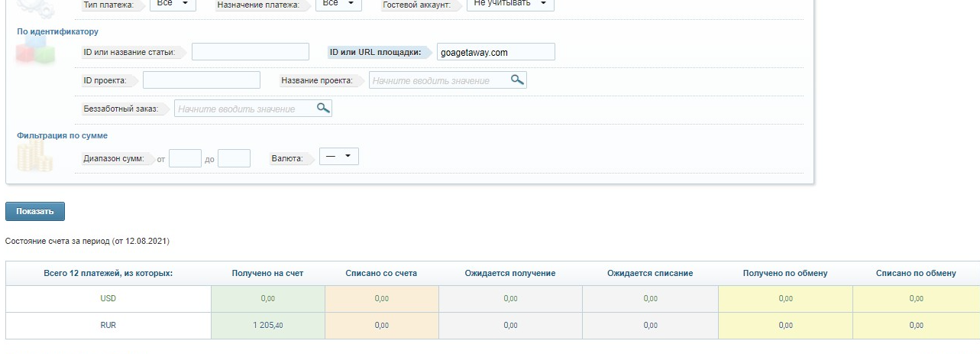Click the maximum sum 'до' field
Viewport: 980px width, 354px height.
tap(234, 158)
